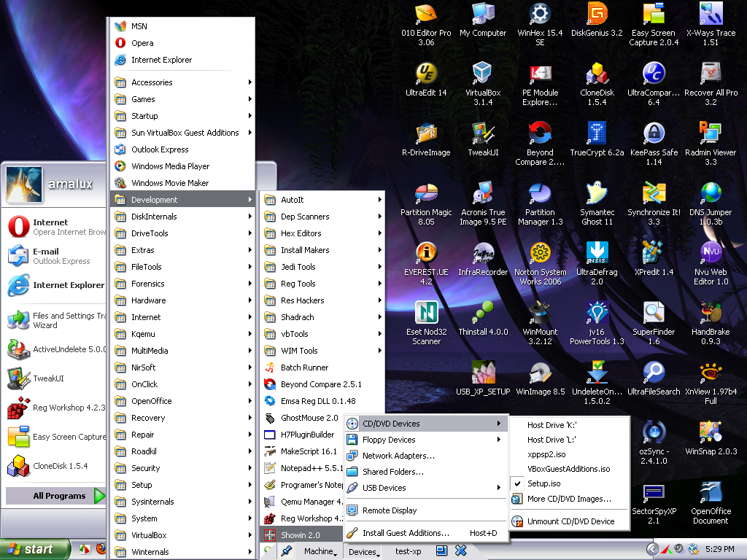Launch SuperFinder 1.6 desktop icon
The width and height of the screenshot is (747, 560).
(x=654, y=324)
